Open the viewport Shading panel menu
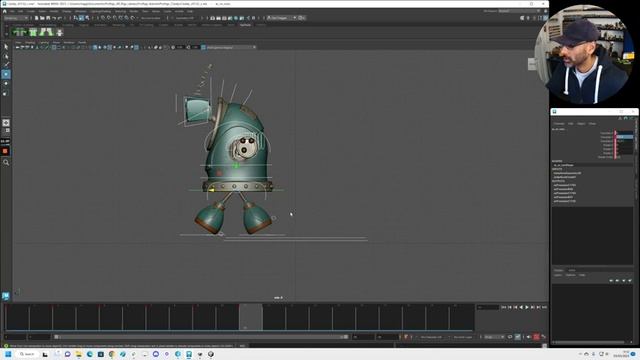Viewport: 640px width, 360px height. (30, 42)
